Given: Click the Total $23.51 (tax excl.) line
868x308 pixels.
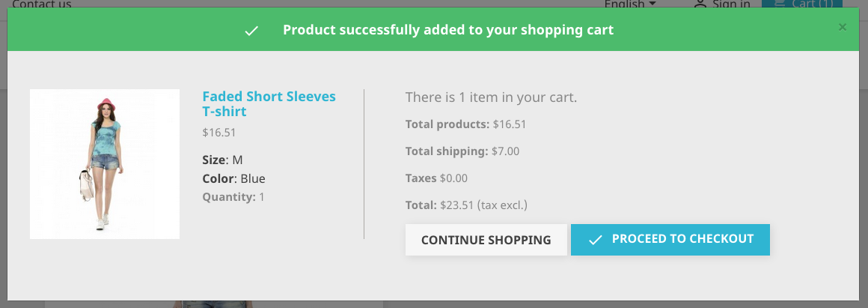Looking at the screenshot, I should point(467,205).
